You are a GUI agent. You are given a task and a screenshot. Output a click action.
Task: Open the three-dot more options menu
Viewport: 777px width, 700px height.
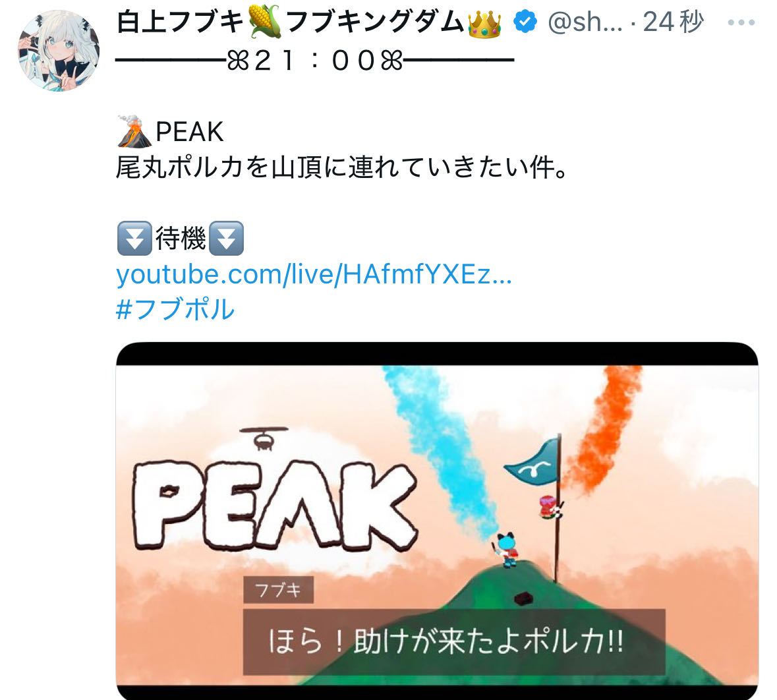click(x=741, y=22)
